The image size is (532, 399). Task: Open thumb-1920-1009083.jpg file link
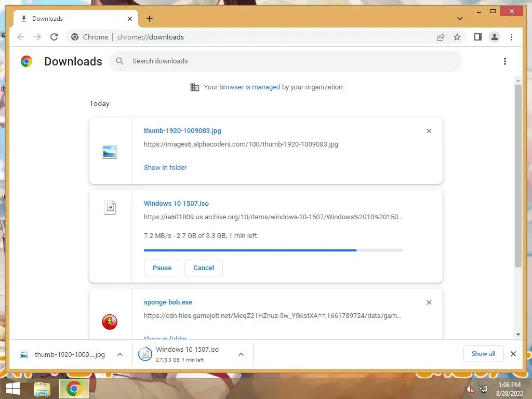[182, 130]
